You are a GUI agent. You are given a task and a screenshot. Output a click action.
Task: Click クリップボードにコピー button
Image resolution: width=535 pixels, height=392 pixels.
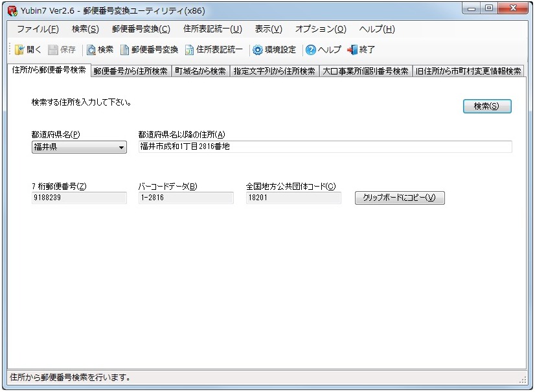coord(400,198)
